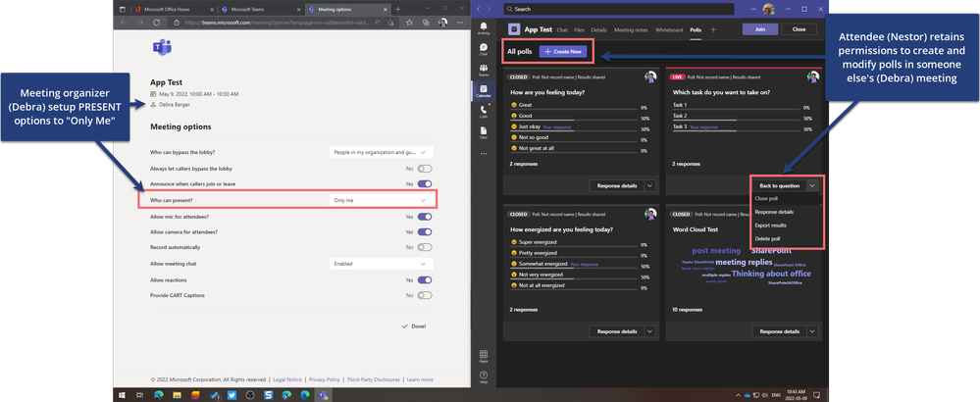Go forward in Teams history

(x=490, y=10)
